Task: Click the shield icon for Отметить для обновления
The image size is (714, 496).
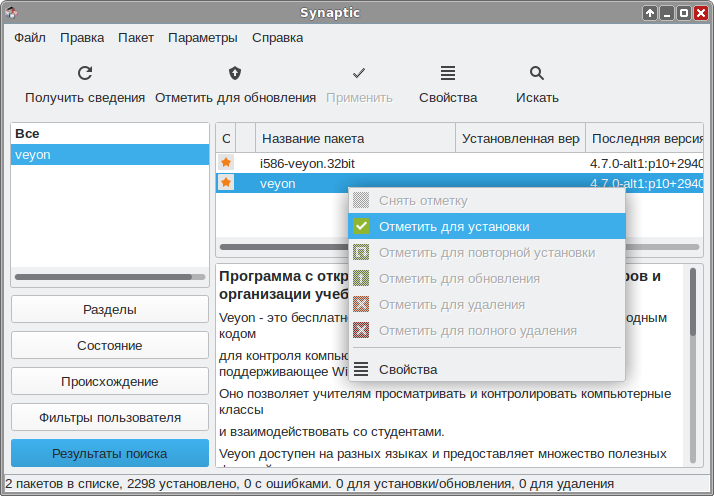Action: click(x=235, y=73)
